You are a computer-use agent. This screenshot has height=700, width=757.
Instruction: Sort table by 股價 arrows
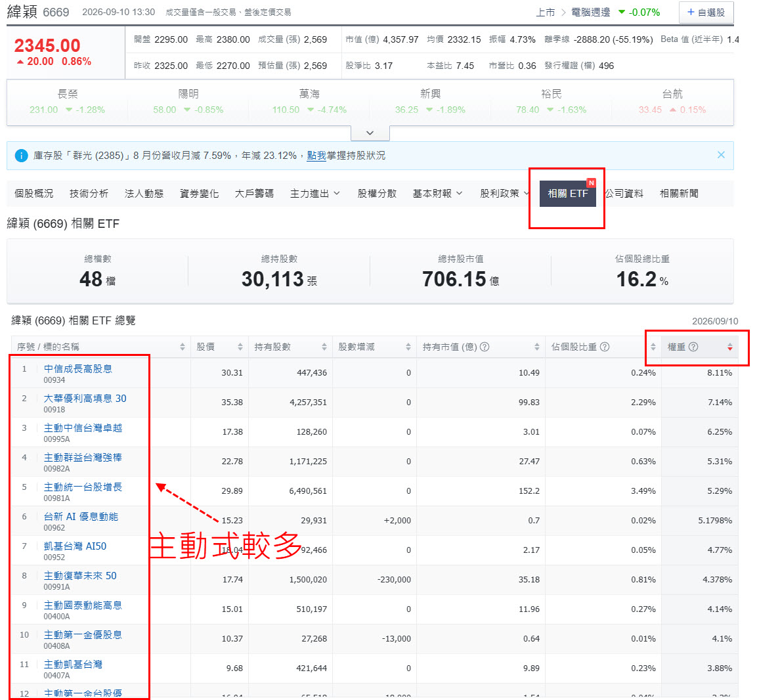(x=240, y=347)
